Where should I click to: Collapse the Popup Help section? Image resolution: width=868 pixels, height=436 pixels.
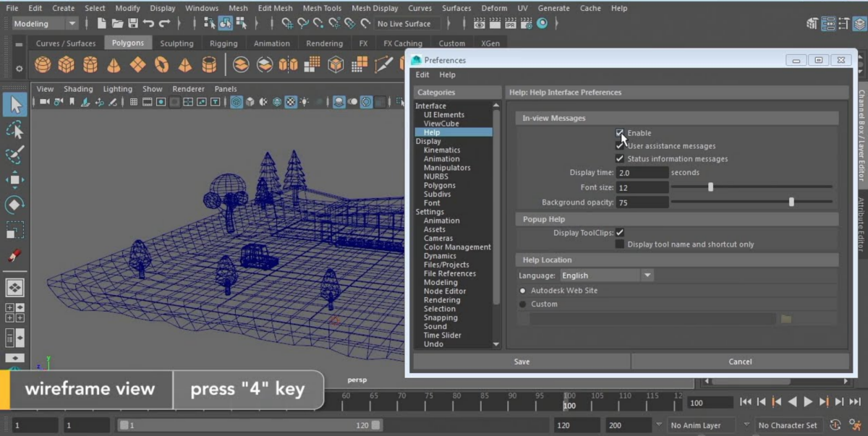[x=676, y=219]
